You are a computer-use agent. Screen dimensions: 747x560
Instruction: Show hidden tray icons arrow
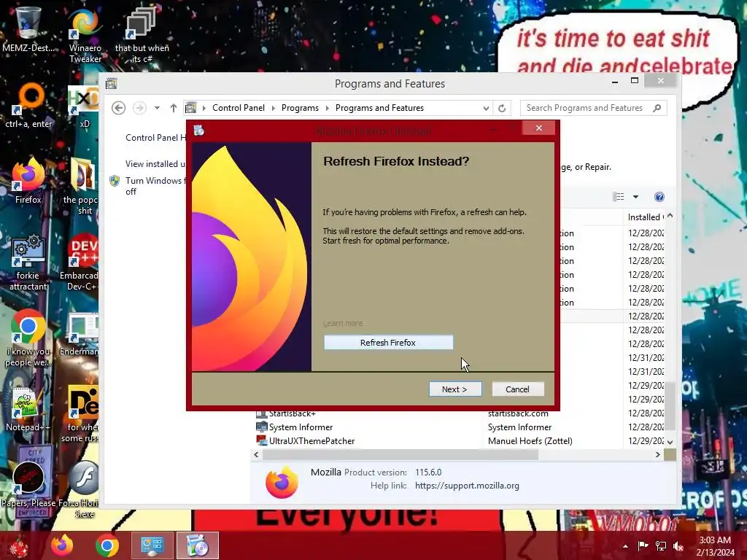point(625,546)
